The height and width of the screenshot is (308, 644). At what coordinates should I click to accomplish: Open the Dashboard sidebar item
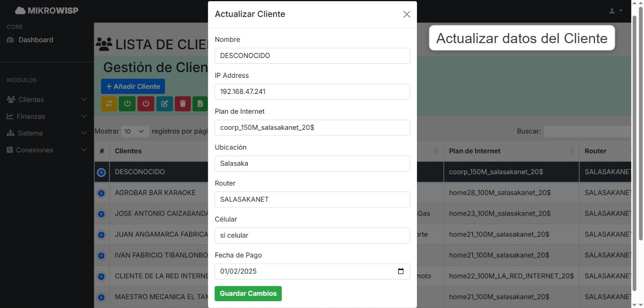(35, 40)
